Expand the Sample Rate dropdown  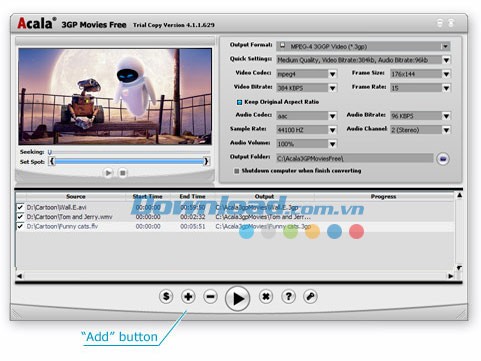[332, 130]
